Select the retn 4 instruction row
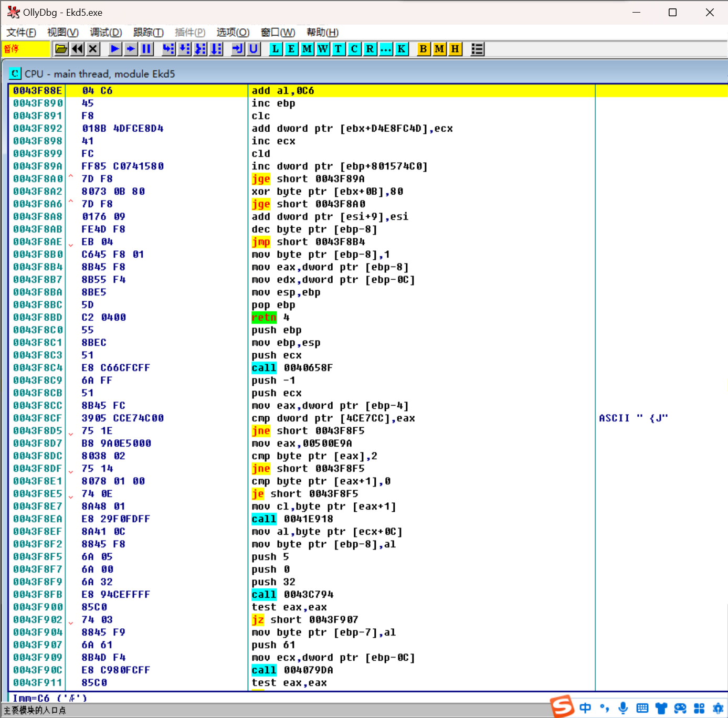The height and width of the screenshot is (718, 728). click(x=270, y=318)
